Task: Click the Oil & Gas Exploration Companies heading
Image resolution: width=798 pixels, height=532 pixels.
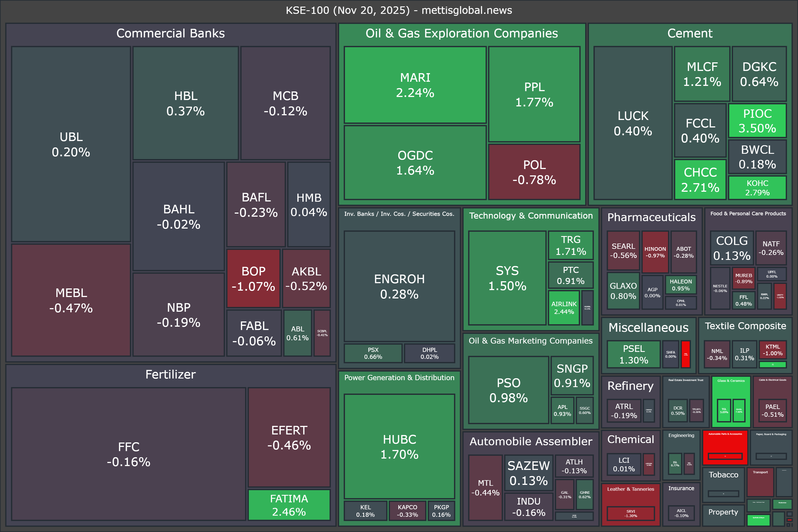Action: click(x=461, y=33)
